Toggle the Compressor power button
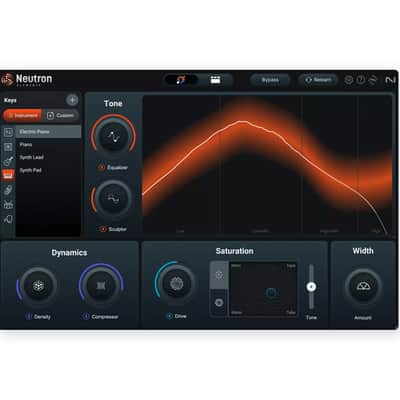 86,317
